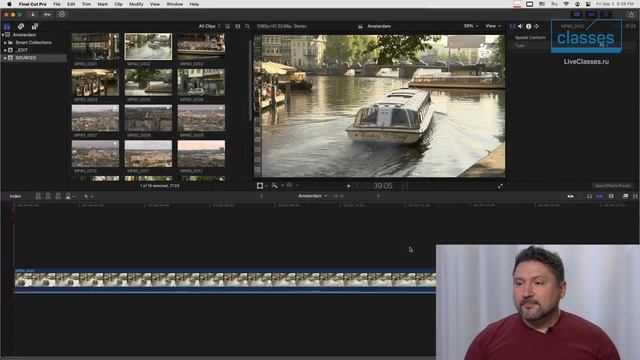Open the timeline tool selection dropdown
This screenshot has height=360, width=640.
pos(88,196)
